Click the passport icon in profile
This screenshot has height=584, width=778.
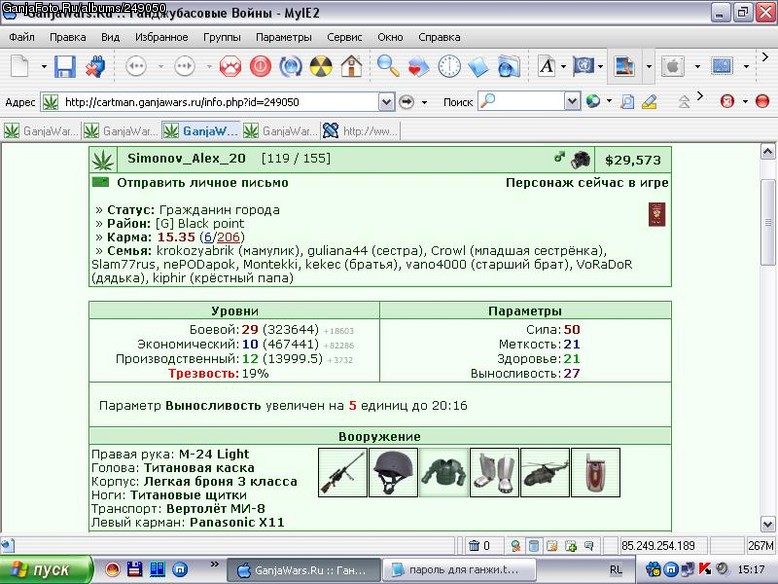point(657,214)
